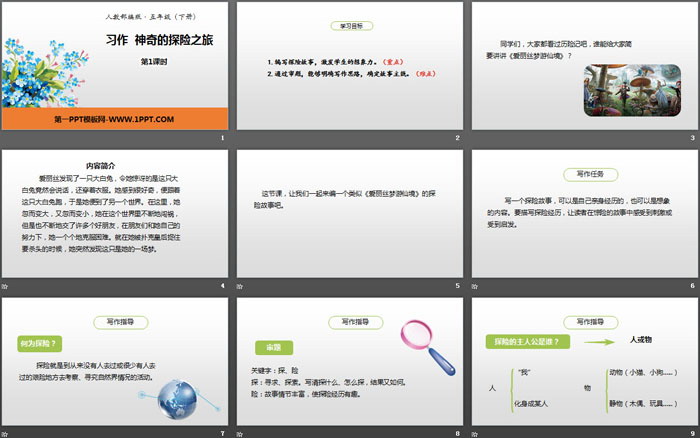Click the slide number 3 label
700x438 pixels.
692,138
